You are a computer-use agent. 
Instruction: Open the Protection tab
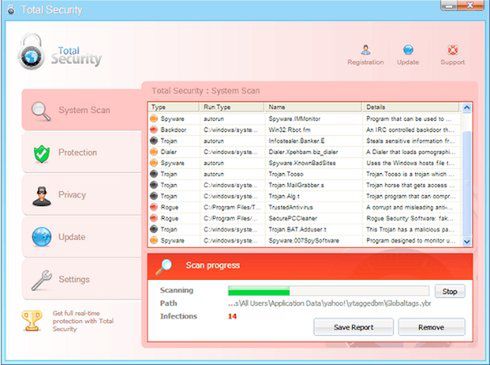coord(82,153)
